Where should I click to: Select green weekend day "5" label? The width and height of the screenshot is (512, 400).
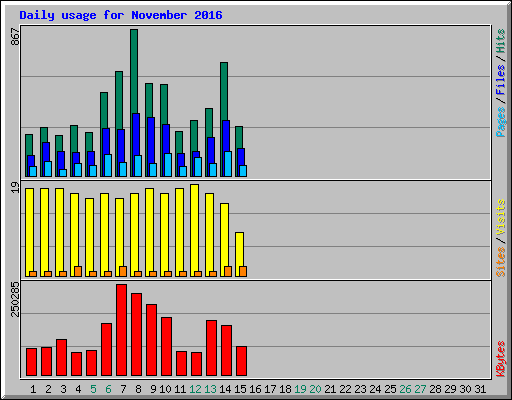(93, 389)
